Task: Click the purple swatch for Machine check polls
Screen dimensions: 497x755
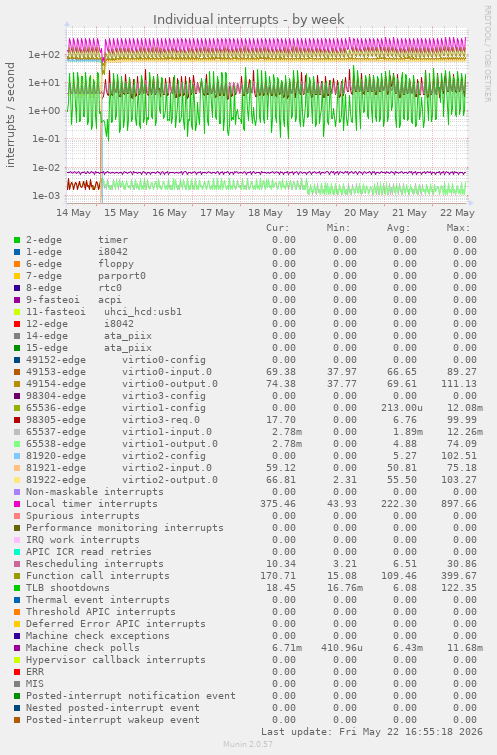Action: [17, 648]
